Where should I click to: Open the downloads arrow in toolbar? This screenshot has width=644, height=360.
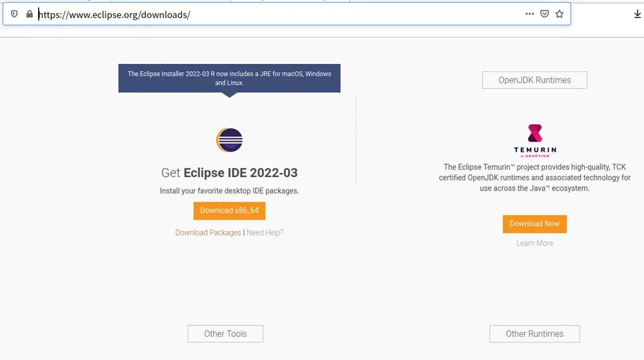[x=637, y=14]
